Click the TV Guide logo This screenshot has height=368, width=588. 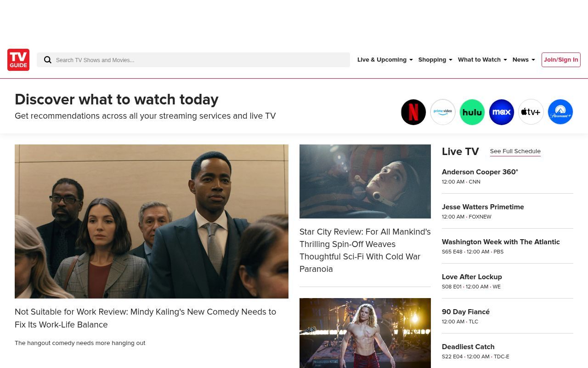[x=18, y=60]
